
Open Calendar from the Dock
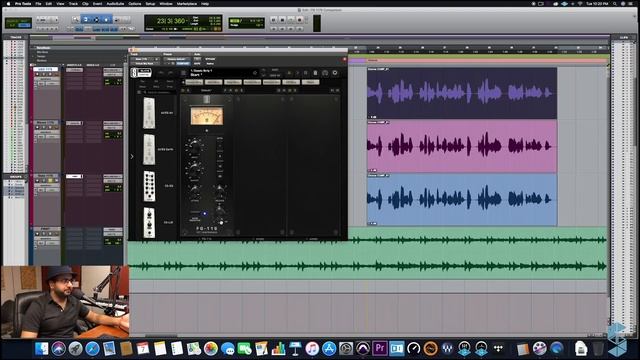coord(143,349)
